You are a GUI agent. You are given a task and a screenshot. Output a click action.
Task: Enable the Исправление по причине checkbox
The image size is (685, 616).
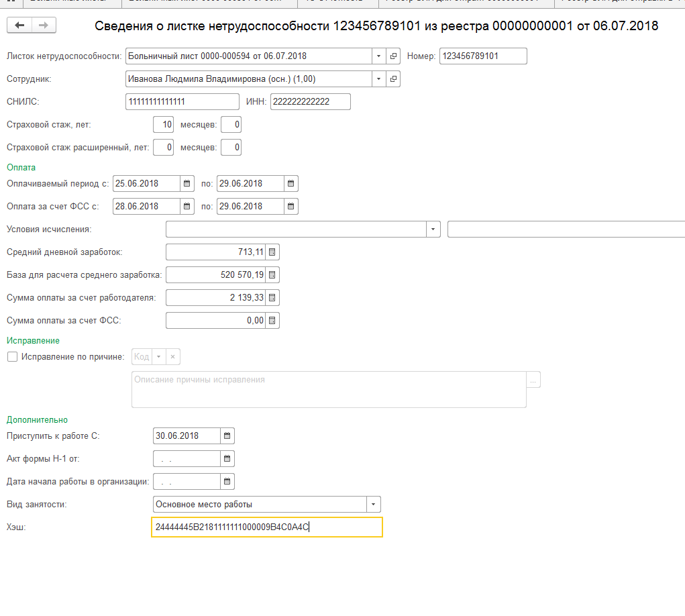coord(12,357)
